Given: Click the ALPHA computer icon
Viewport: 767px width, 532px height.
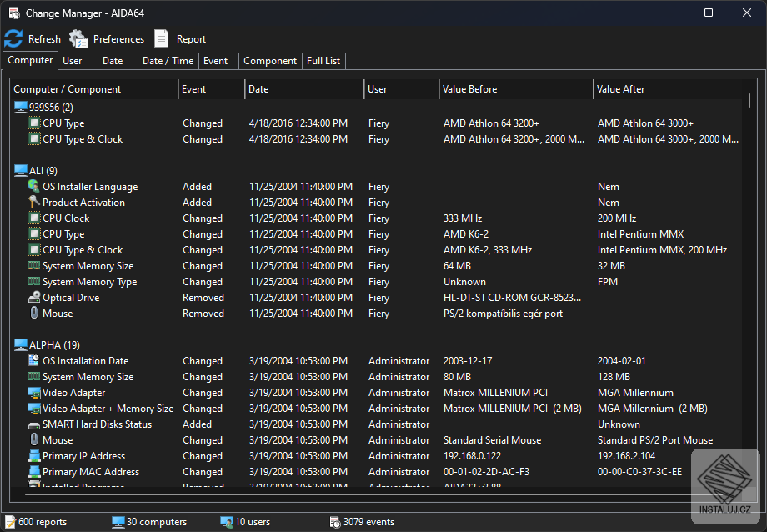Looking at the screenshot, I should [21, 344].
